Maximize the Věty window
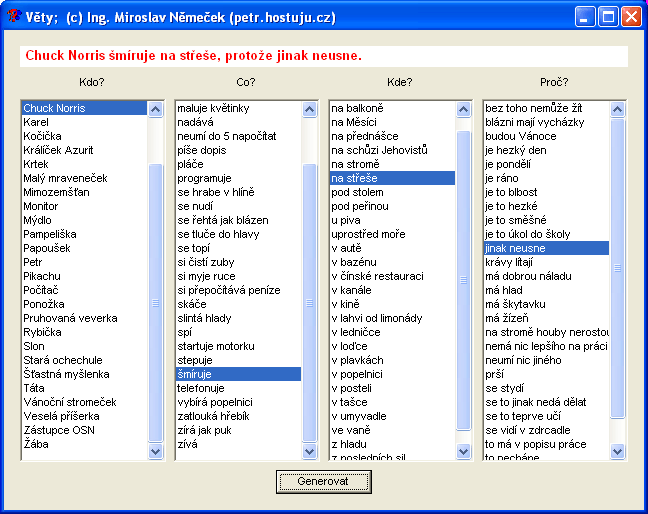Image resolution: width=648 pixels, height=514 pixels. (x=609, y=16)
